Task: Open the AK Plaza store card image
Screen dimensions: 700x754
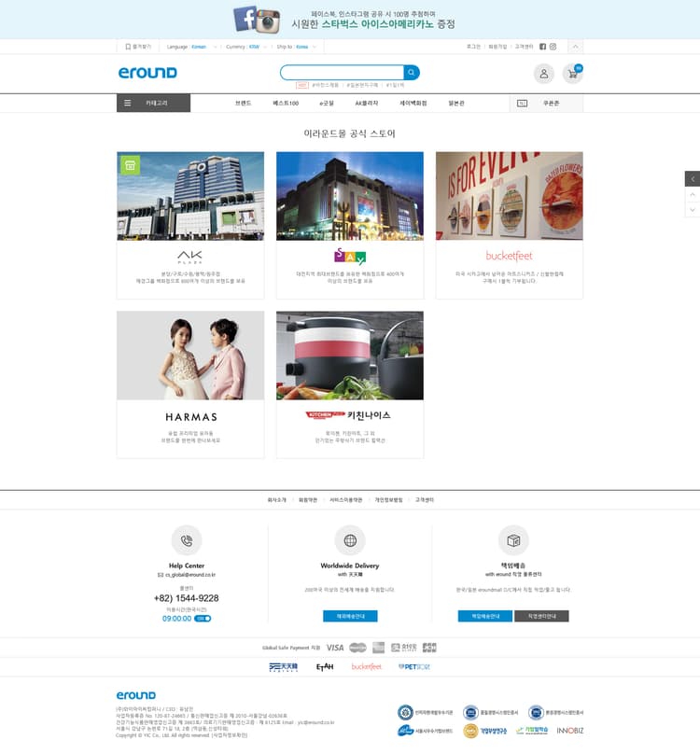Action: click(x=190, y=196)
